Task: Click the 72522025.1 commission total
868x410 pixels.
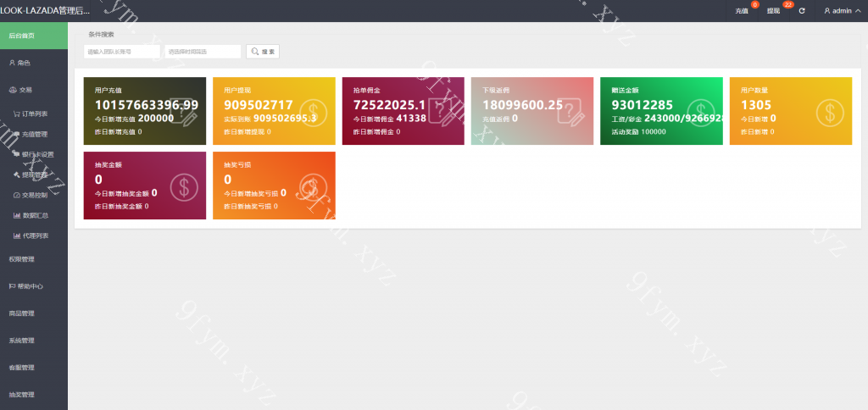Action: click(x=390, y=104)
